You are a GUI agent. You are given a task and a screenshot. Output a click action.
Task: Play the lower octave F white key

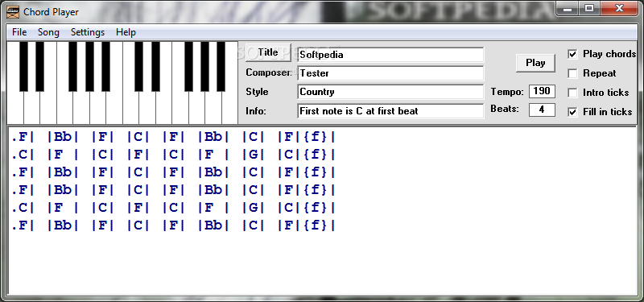(x=64, y=108)
